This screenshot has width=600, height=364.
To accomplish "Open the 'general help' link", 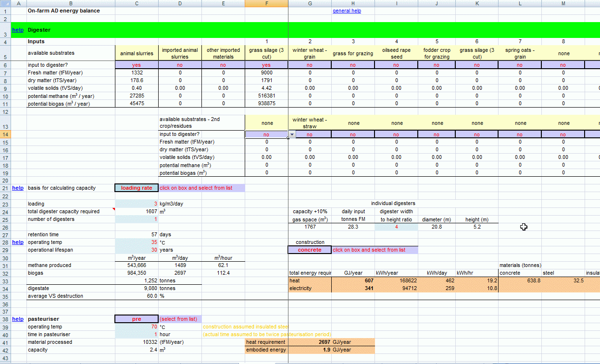I will [347, 11].
